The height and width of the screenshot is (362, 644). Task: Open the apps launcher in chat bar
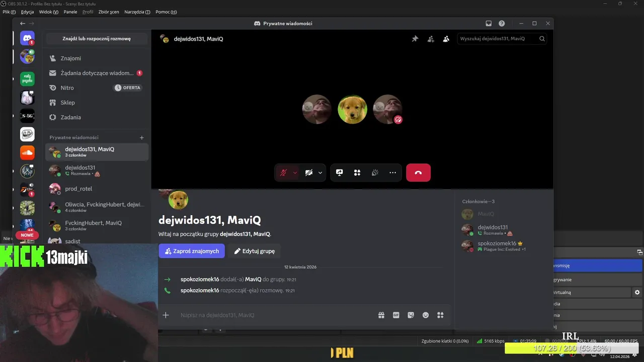tap(440, 315)
